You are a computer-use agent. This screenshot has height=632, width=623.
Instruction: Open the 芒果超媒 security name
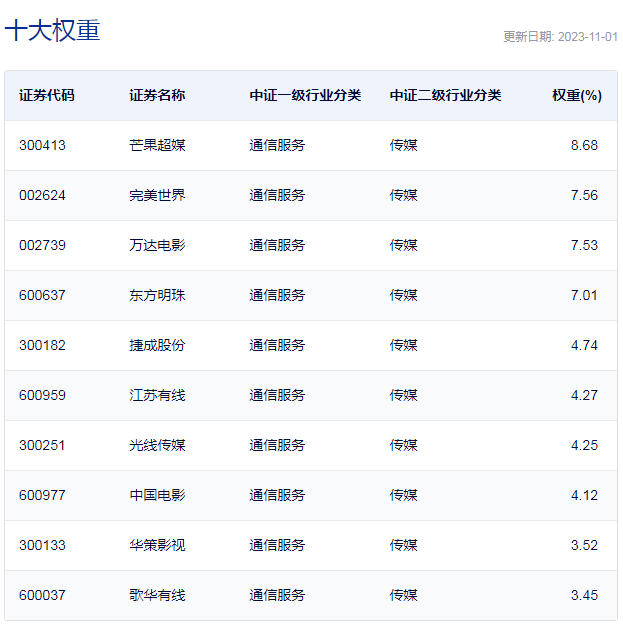pos(157,145)
